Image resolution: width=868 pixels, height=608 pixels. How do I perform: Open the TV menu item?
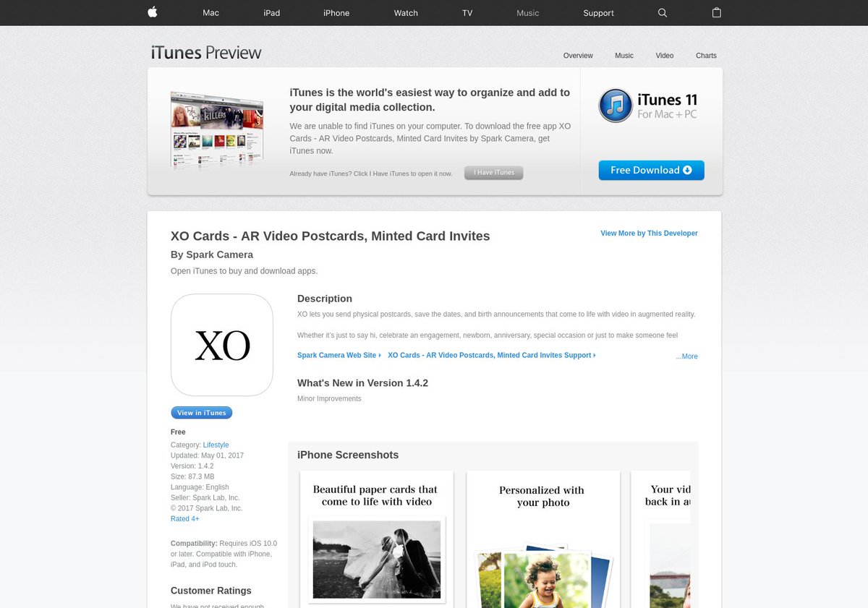[x=467, y=13]
